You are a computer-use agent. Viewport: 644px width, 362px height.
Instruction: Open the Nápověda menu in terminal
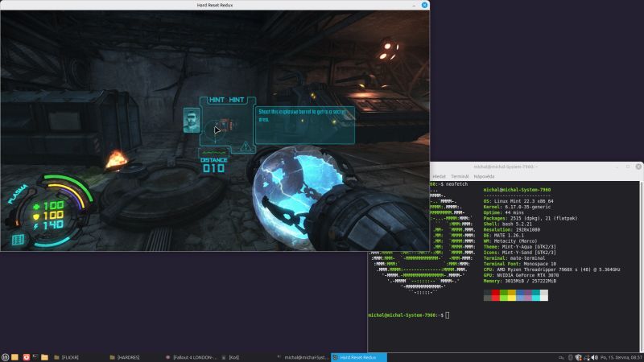coord(484,176)
